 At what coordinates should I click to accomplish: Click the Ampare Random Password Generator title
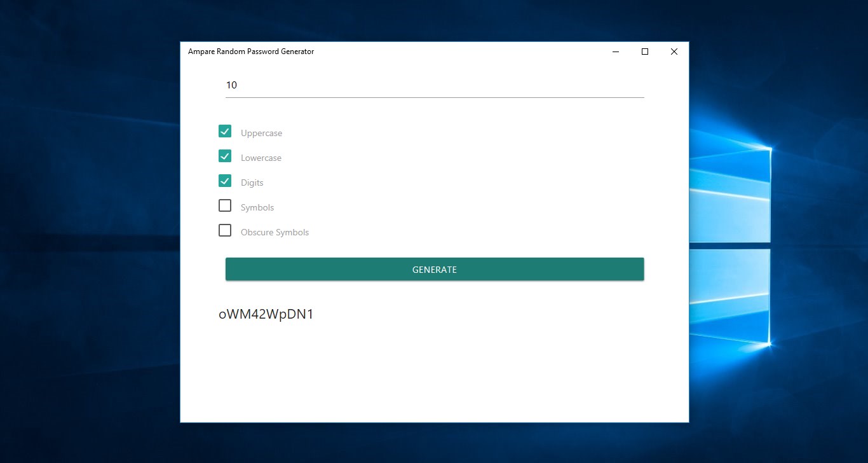pos(251,52)
